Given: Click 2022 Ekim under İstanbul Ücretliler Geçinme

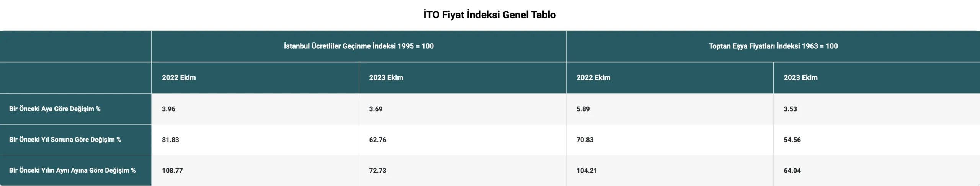Looking at the screenshot, I should click(179, 77).
